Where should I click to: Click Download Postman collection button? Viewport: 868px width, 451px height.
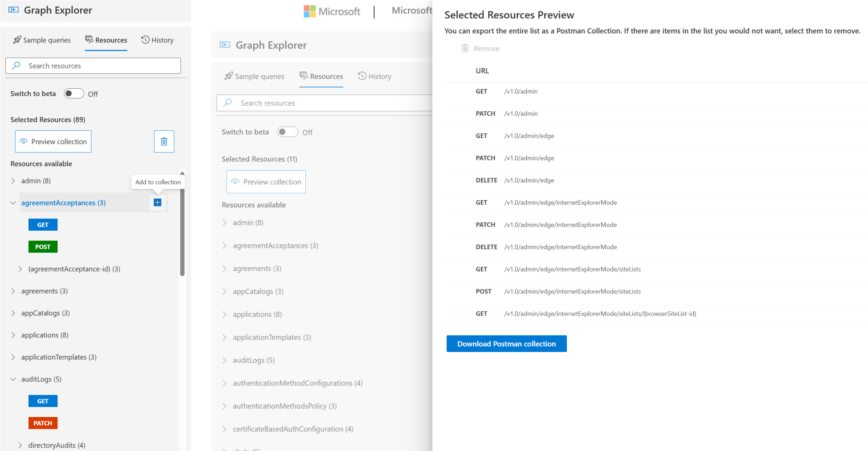(x=507, y=343)
